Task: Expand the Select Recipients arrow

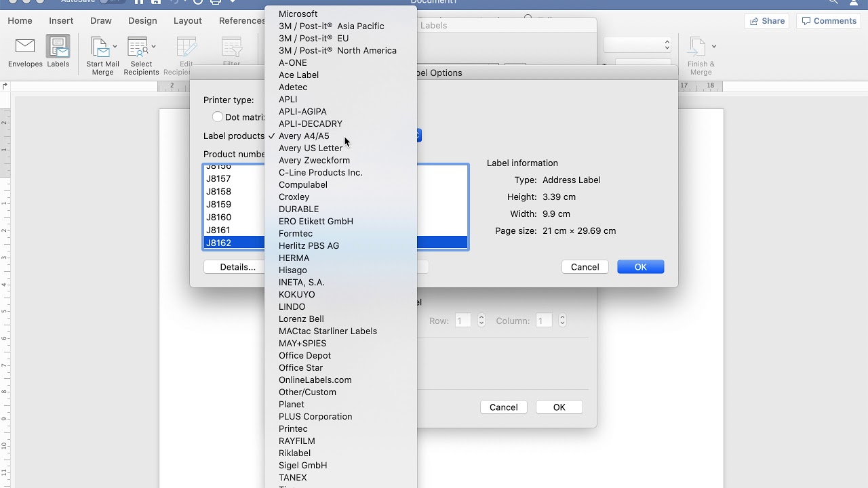Action: (154, 46)
